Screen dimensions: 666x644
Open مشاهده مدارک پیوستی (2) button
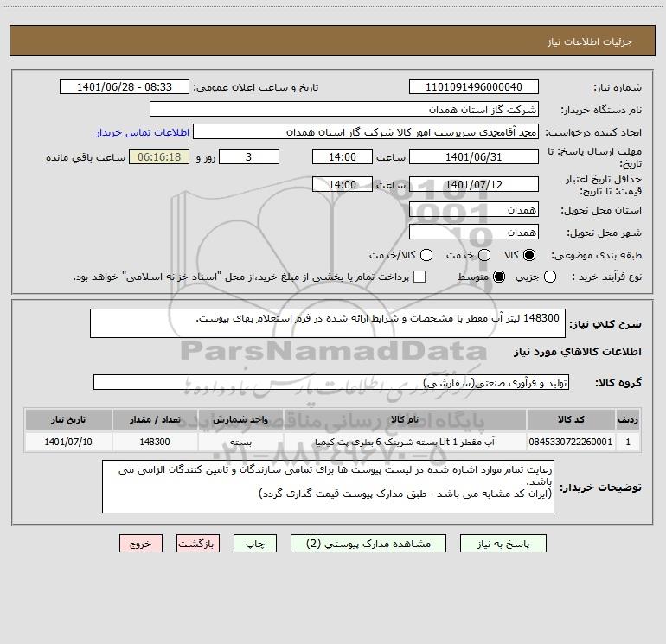click(x=368, y=544)
